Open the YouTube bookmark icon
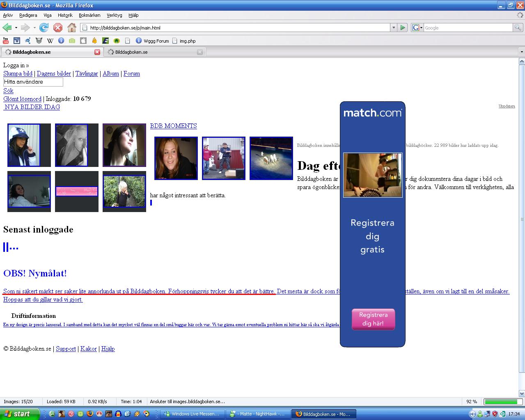Image resolution: width=525 pixels, height=420 pixels. [x=5, y=41]
